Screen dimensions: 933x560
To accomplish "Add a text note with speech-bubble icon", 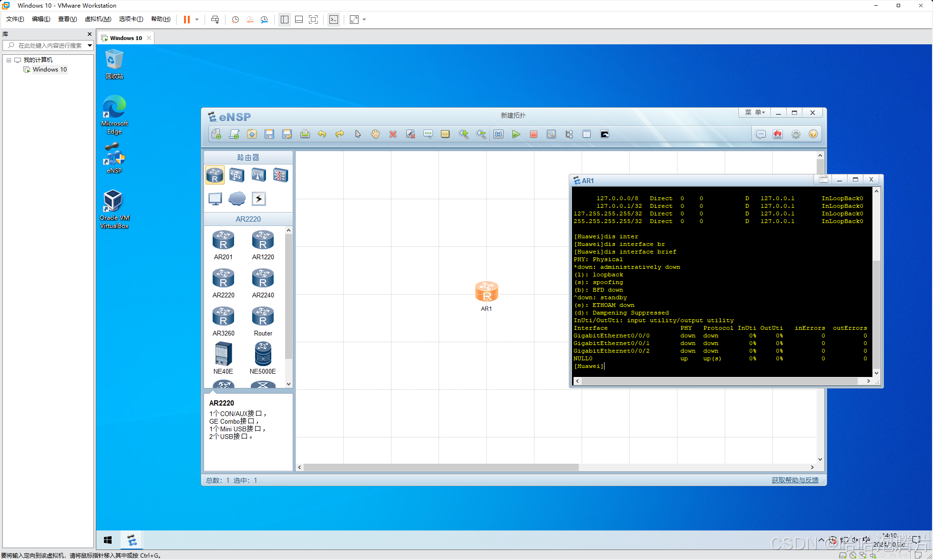I will (428, 134).
